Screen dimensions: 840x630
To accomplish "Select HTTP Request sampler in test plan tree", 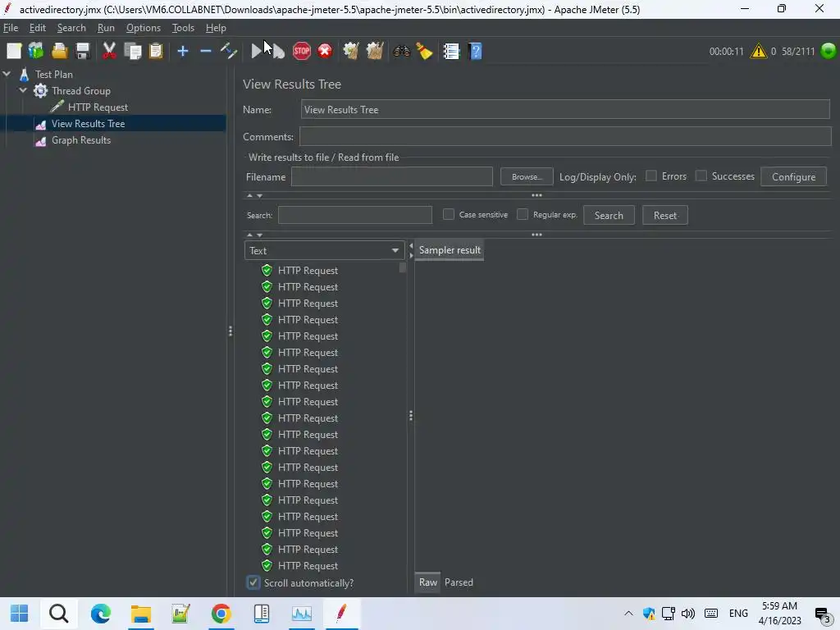I will [x=98, y=107].
